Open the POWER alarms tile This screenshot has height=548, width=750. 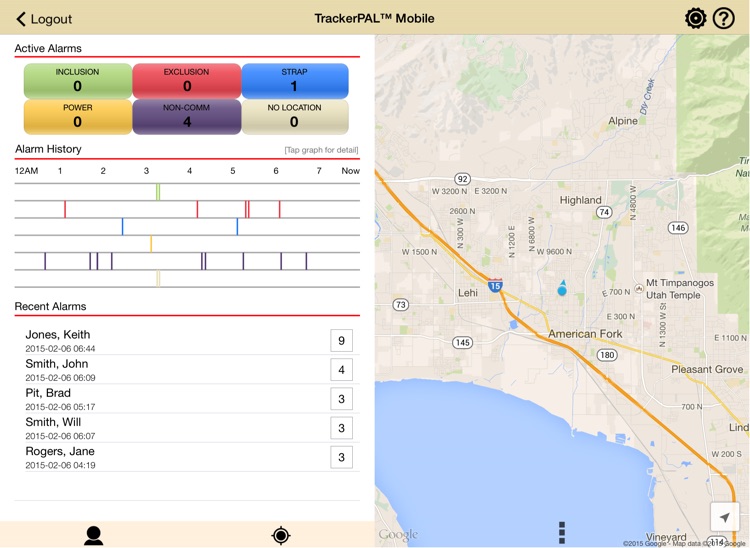point(77,117)
